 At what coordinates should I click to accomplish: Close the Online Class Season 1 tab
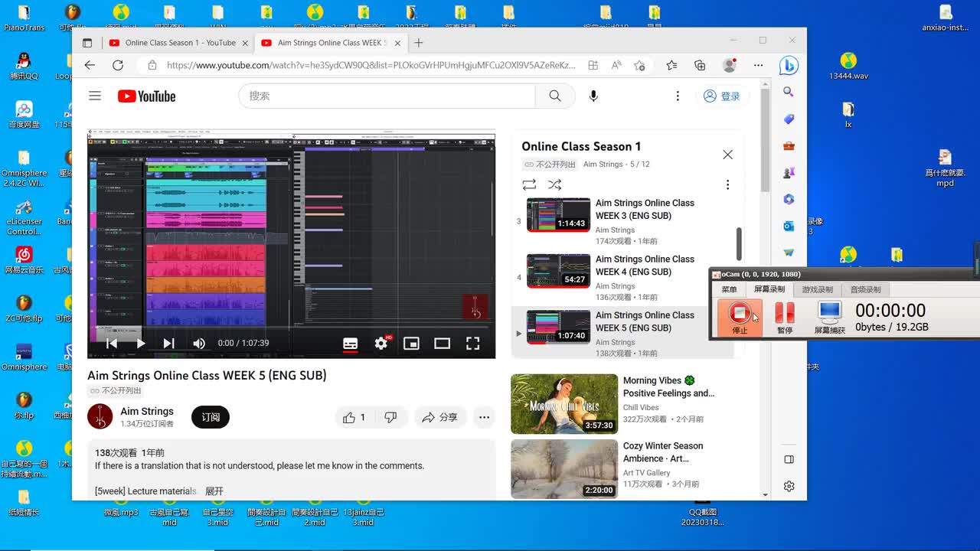tap(246, 43)
